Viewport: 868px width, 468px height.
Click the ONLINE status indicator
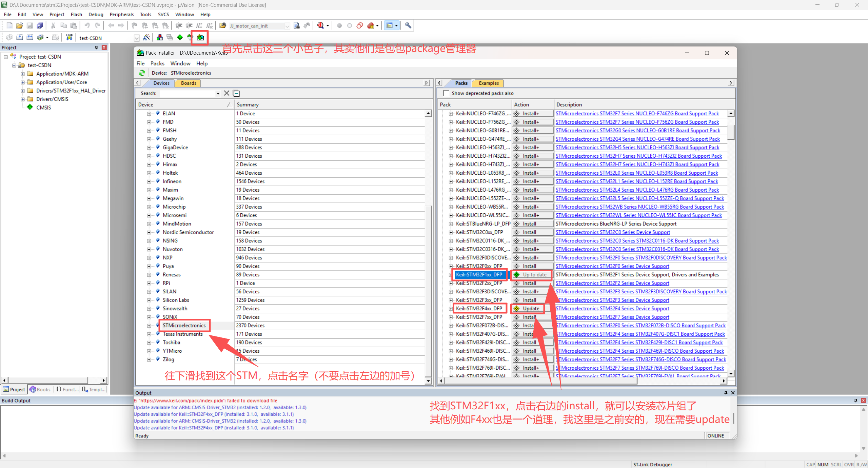[715, 436]
